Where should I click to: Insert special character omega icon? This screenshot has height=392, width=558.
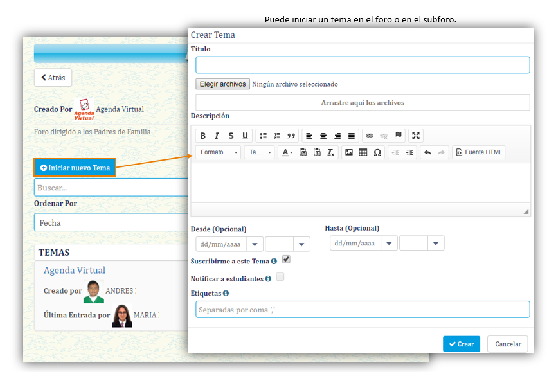377,152
